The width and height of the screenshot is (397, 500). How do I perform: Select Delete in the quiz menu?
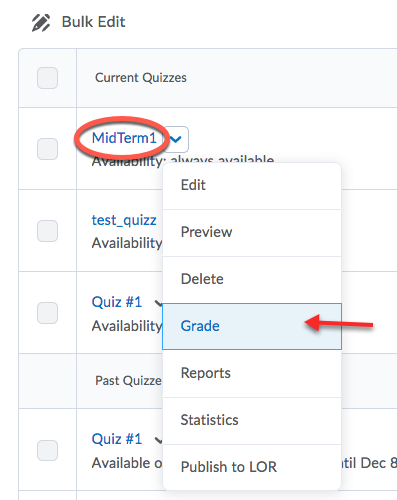(x=252, y=279)
